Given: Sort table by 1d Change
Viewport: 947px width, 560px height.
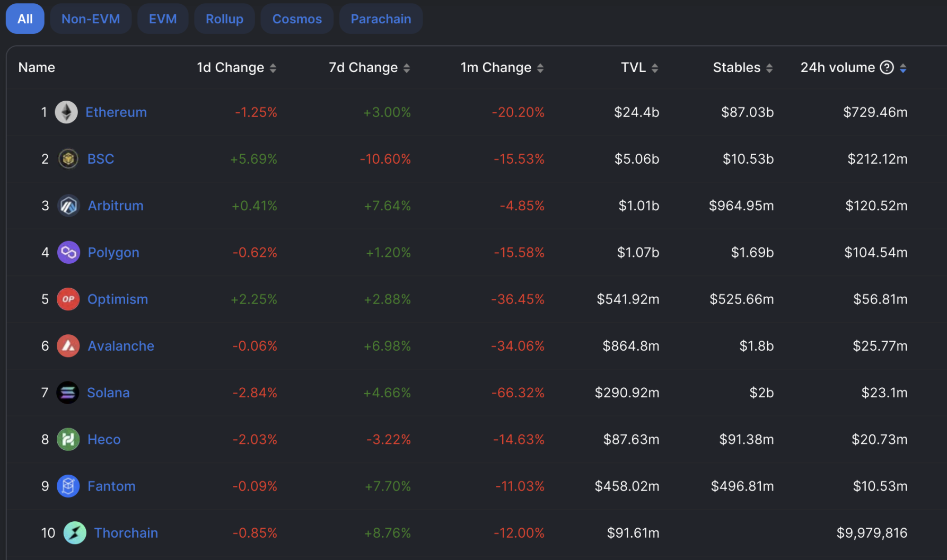Looking at the screenshot, I should pos(273,68).
